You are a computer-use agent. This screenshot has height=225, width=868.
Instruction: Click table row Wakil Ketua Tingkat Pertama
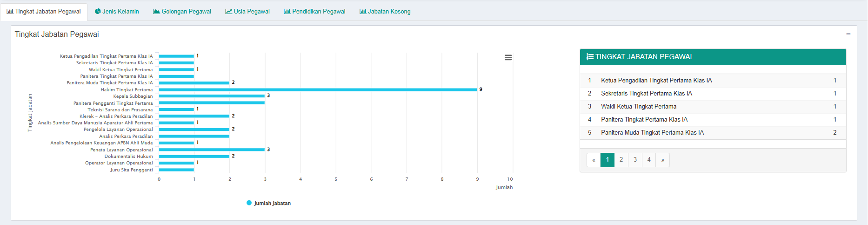713,107
